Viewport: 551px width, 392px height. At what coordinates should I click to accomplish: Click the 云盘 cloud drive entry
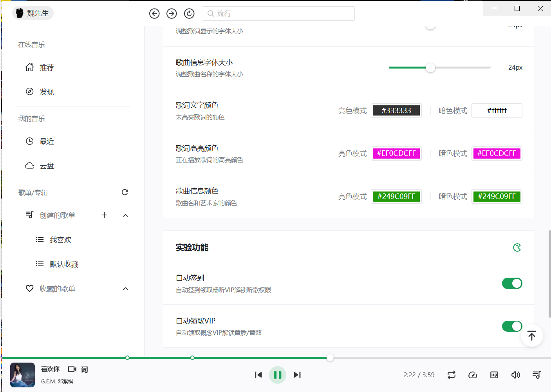pos(47,166)
